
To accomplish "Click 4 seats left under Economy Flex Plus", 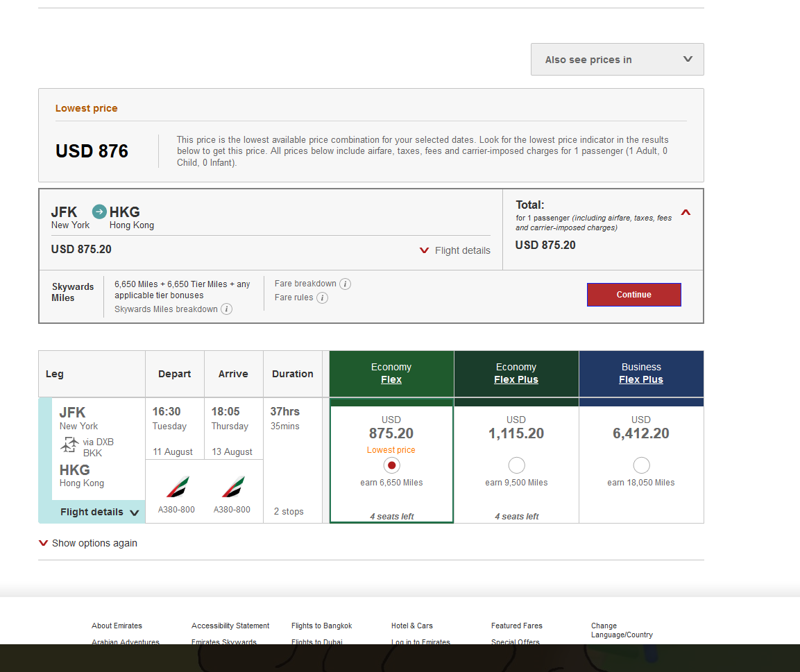I will coord(516,517).
